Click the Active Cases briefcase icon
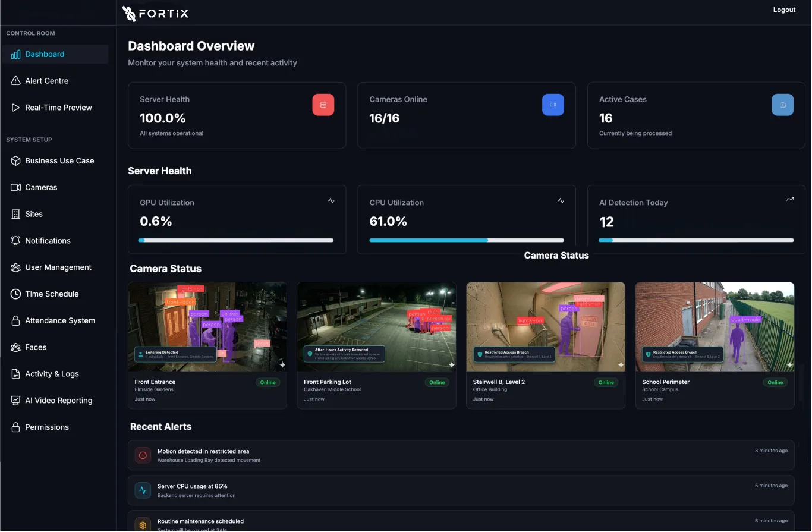 [782, 105]
